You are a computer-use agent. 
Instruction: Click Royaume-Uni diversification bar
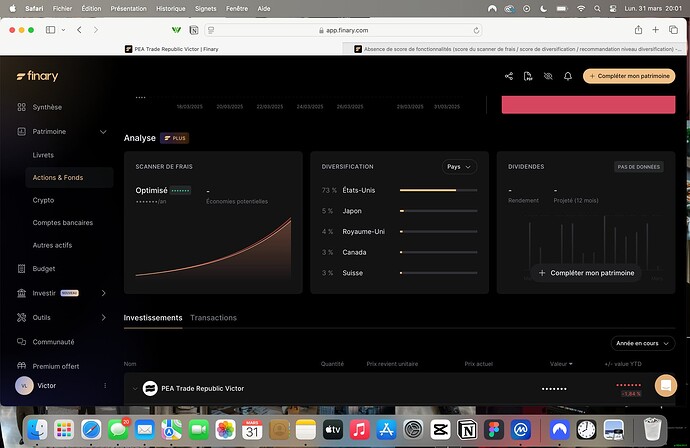click(x=438, y=231)
